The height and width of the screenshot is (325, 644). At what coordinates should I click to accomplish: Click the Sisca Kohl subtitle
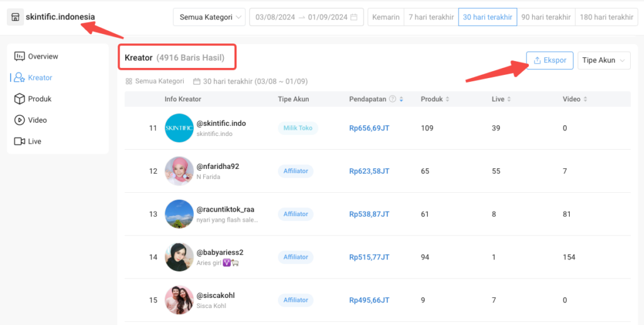click(x=211, y=306)
